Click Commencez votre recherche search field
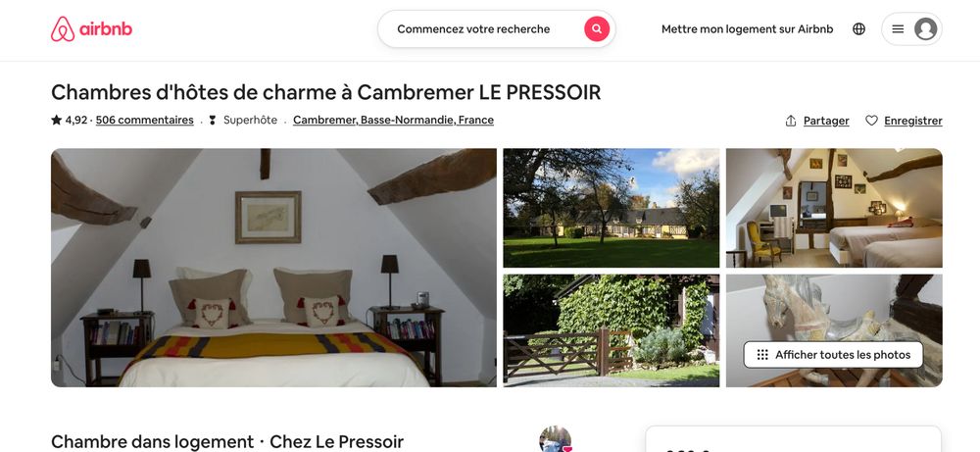 [473, 28]
